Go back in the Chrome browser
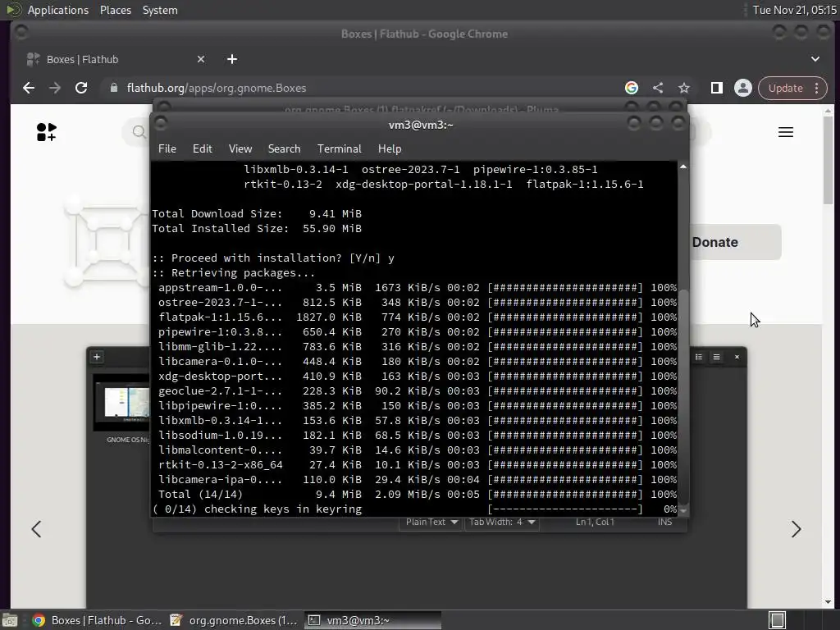 (29, 88)
